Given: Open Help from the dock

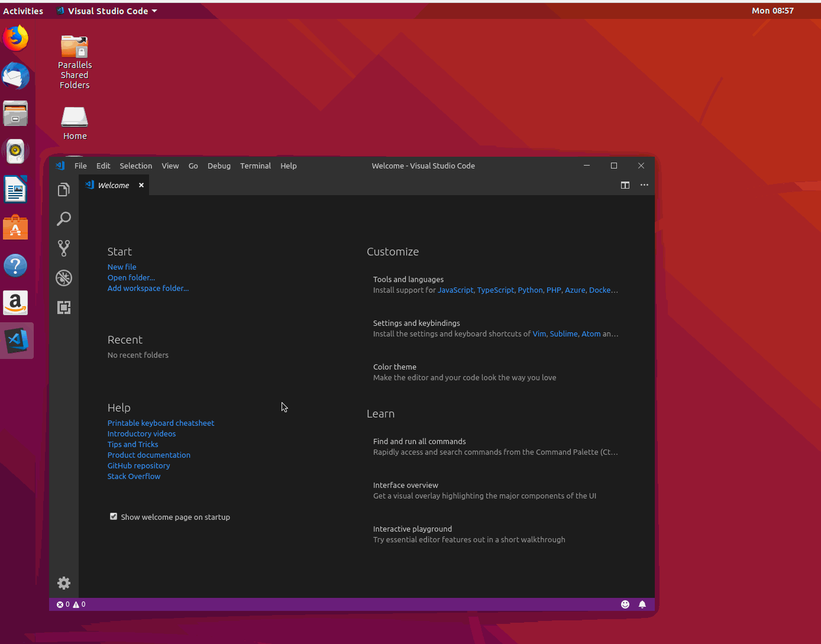Looking at the screenshot, I should tap(16, 266).
